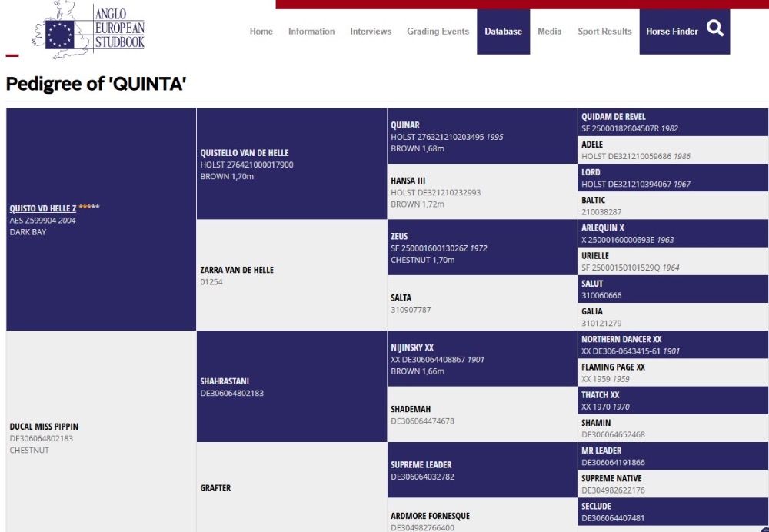Select the ARLEQUIN X cell
This screenshot has width=769, height=532.
pos(673,234)
